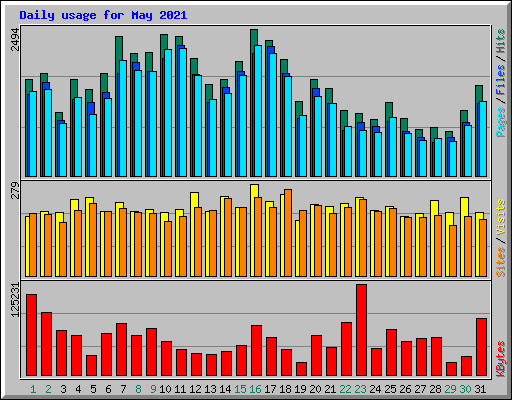Click the cyan Pages bar for day 16

point(258,111)
